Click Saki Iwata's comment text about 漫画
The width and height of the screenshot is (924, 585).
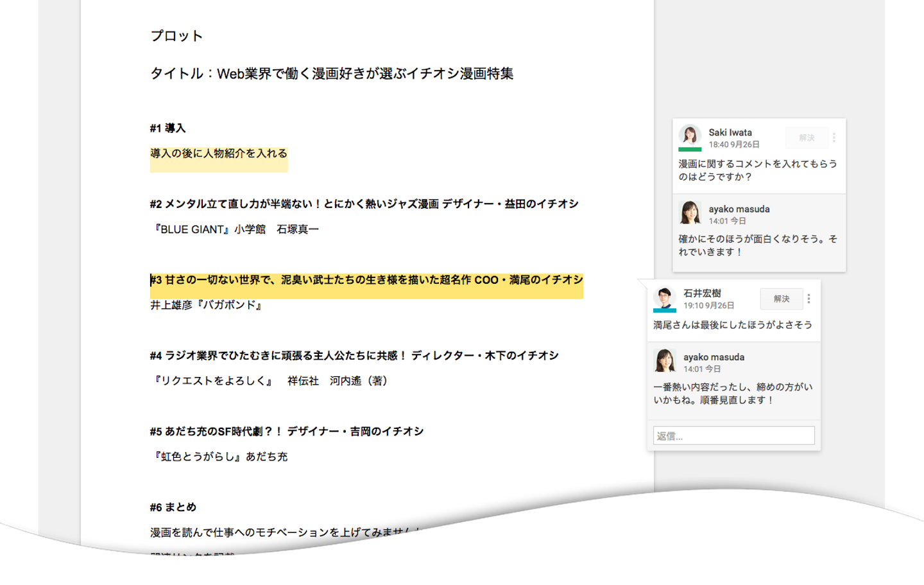[x=758, y=170]
